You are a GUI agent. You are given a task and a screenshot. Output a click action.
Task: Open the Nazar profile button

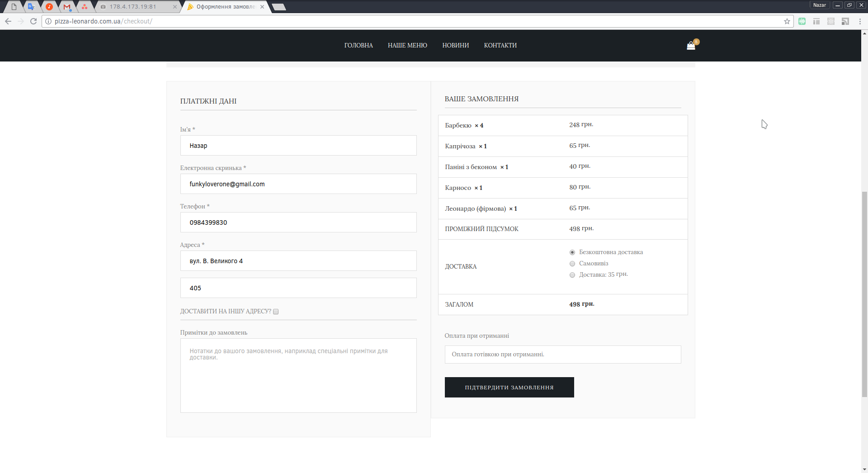819,5
